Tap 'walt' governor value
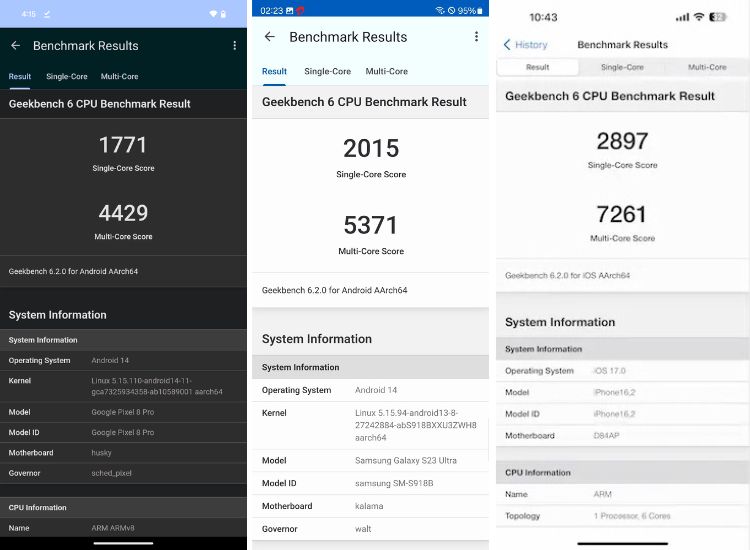 (x=363, y=529)
